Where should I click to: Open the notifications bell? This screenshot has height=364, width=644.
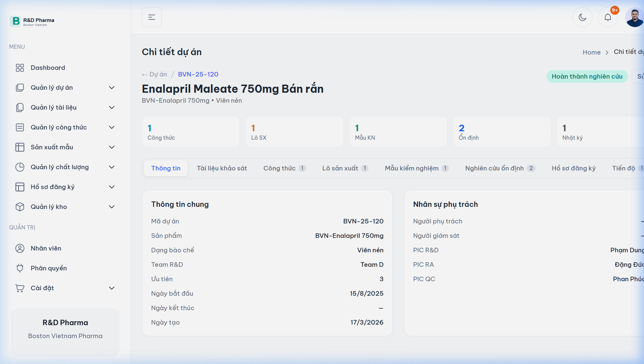608,17
